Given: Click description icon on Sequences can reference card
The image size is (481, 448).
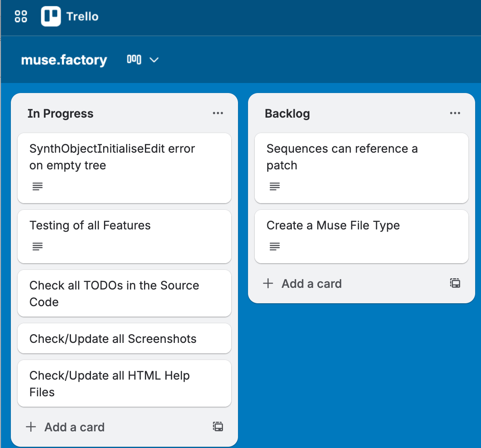Looking at the screenshot, I should 275,186.
